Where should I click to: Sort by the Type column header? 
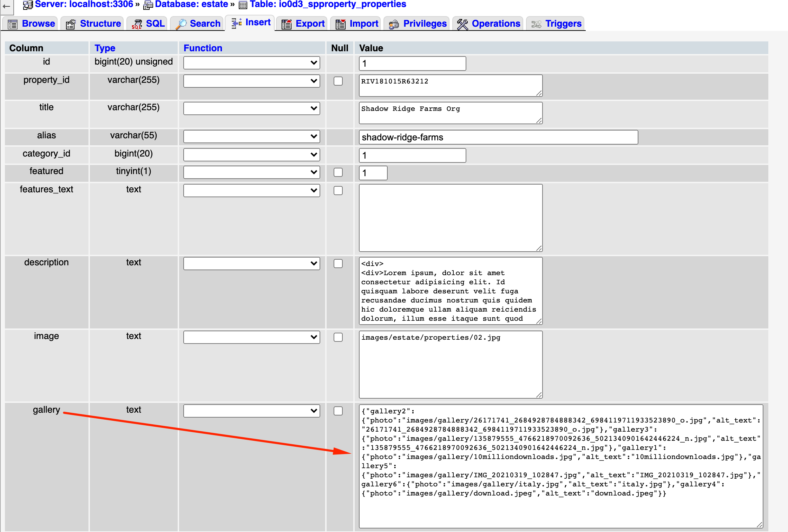(105, 48)
